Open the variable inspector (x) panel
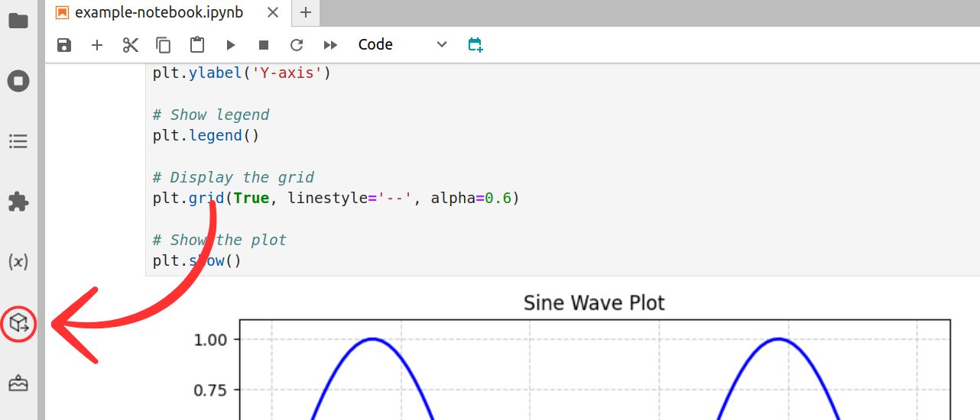This screenshot has width=980, height=420. click(x=18, y=262)
